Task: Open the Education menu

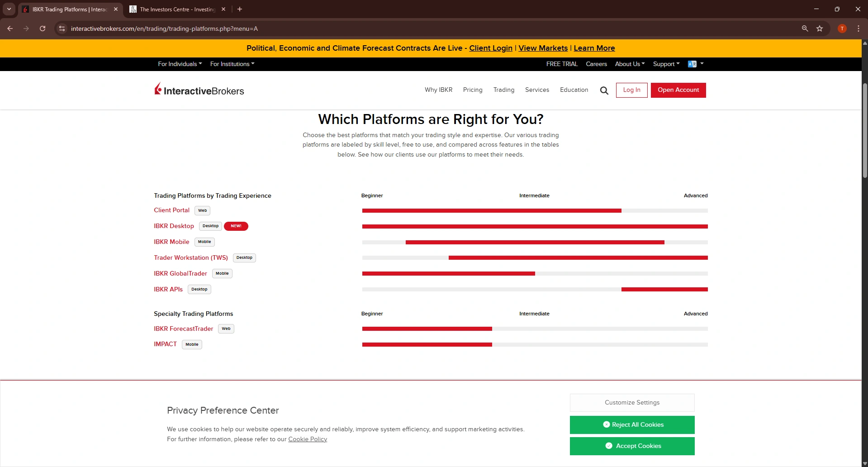Action: pos(574,90)
